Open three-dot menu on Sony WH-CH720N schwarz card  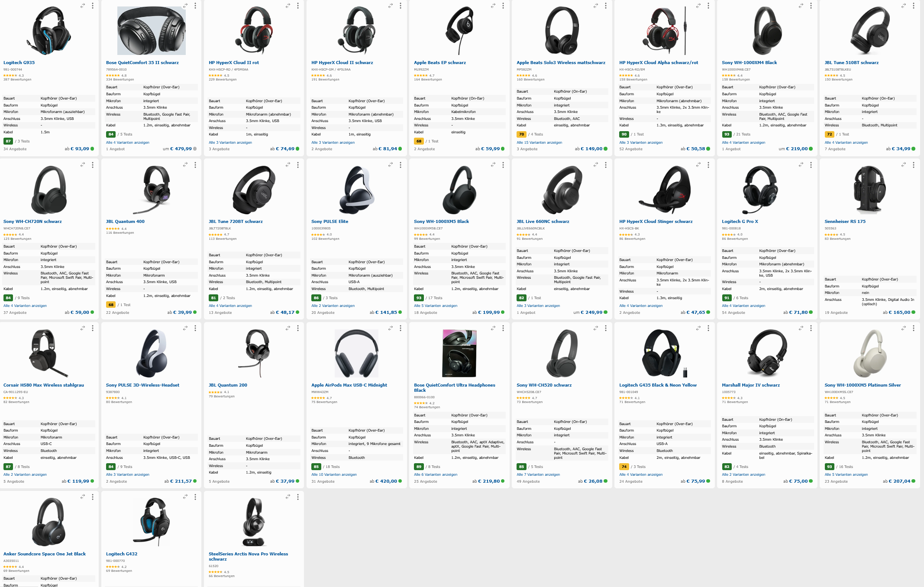pyautogui.click(x=93, y=165)
